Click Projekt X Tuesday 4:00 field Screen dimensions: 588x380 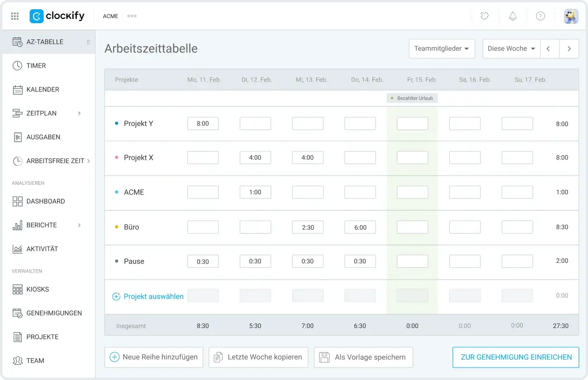[256, 158]
